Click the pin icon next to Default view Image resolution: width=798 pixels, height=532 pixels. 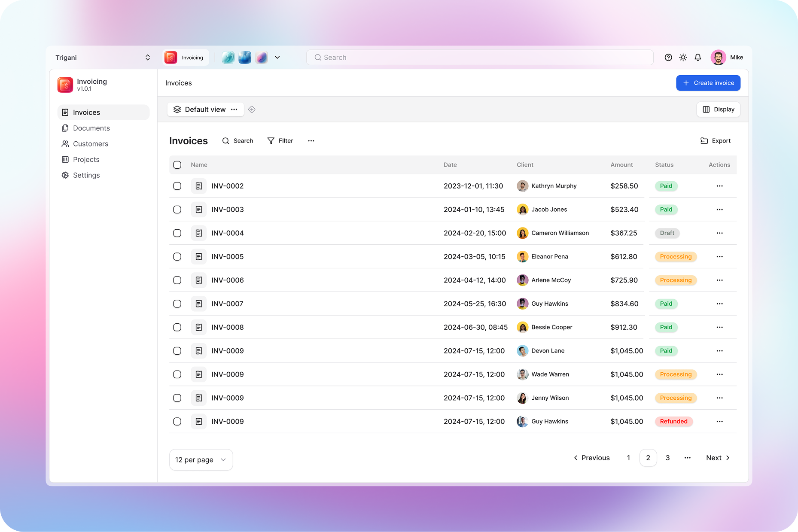pos(252,109)
